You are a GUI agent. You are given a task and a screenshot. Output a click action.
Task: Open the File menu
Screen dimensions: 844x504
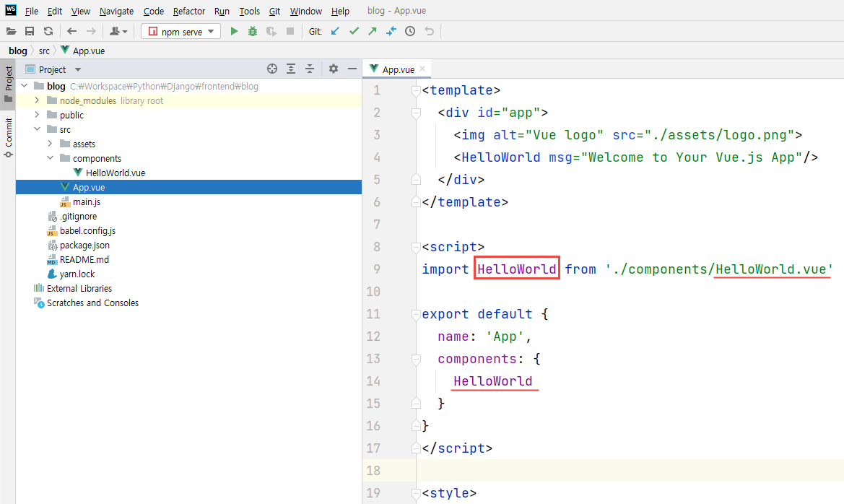click(x=32, y=11)
